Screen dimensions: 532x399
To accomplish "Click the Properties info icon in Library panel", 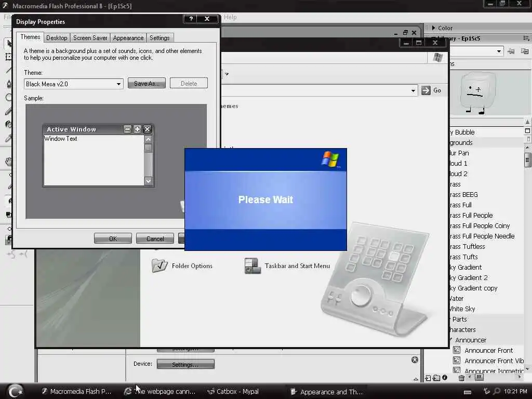I will pos(445,377).
